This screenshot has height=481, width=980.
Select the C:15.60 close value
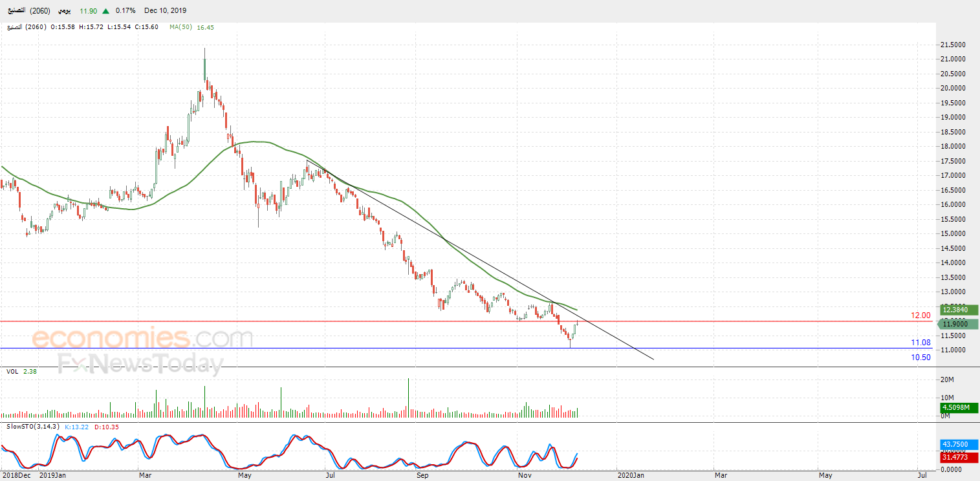coord(148,27)
